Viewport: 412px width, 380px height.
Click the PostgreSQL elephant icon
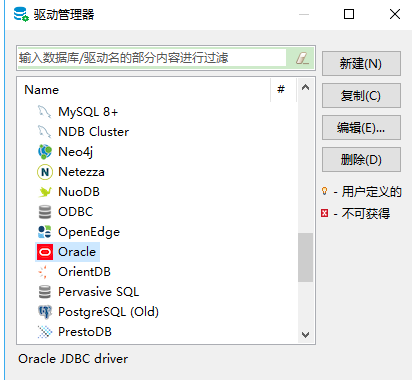coord(45,312)
